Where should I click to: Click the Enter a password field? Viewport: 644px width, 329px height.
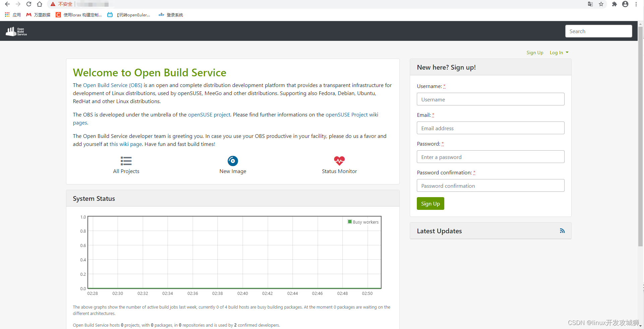click(491, 157)
